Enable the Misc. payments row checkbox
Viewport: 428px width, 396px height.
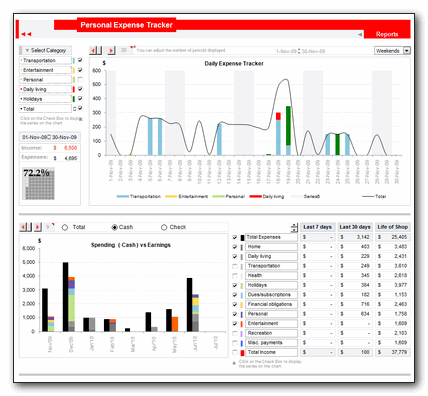(235, 343)
